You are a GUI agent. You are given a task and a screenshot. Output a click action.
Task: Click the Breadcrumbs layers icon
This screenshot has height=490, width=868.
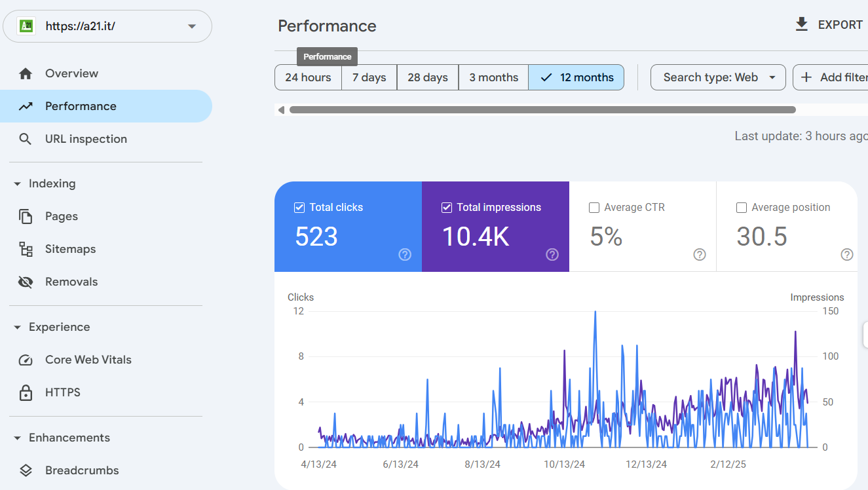pyautogui.click(x=26, y=470)
